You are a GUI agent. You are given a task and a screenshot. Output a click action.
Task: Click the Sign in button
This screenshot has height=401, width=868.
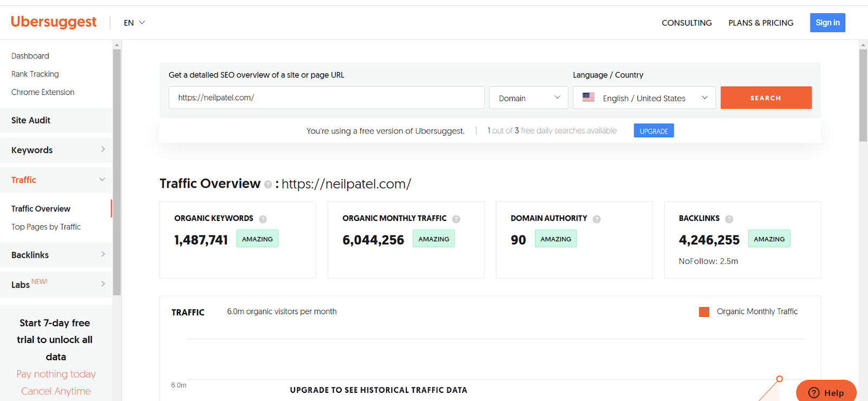click(828, 22)
